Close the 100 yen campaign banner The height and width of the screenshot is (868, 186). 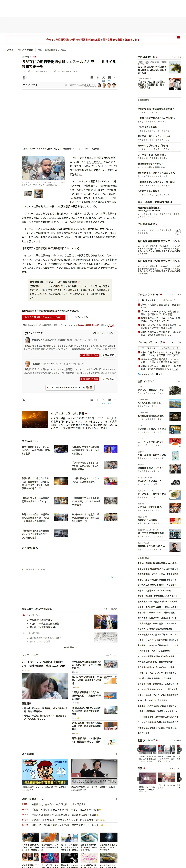point(178,37)
